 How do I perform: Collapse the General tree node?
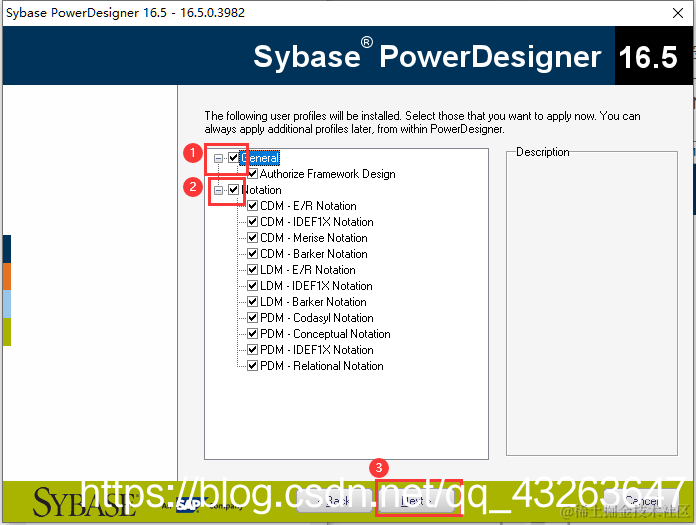pyautogui.click(x=218, y=158)
